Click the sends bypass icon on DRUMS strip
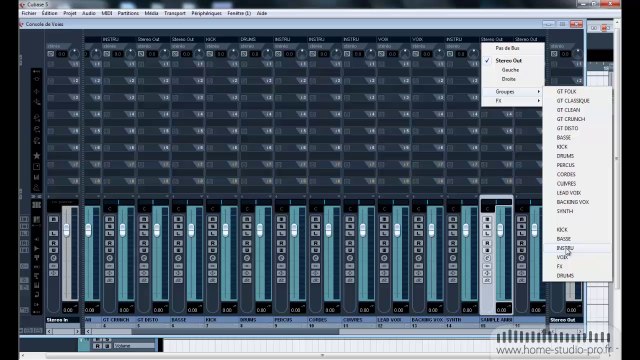The width and height of the screenshot is (640, 360). pyautogui.click(x=247, y=280)
